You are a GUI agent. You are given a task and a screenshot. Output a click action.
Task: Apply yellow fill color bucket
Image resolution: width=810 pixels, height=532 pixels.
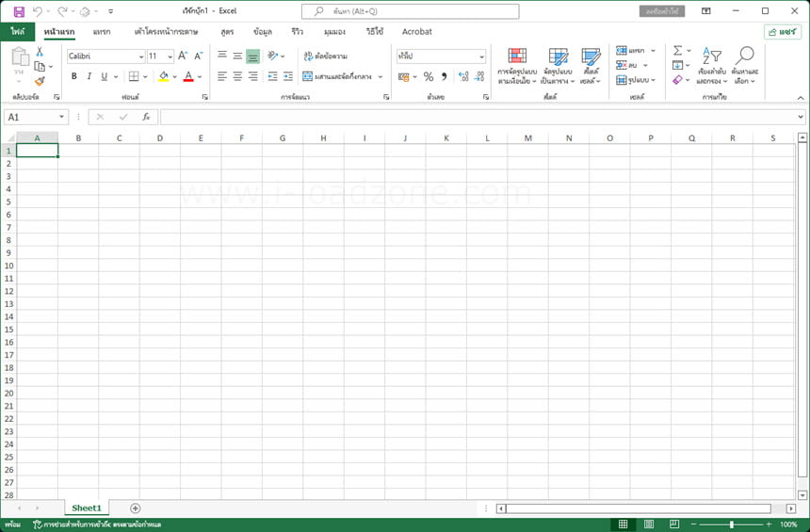tap(163, 76)
